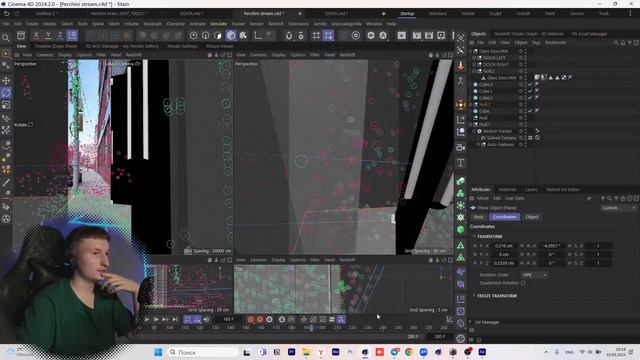Image resolution: width=640 pixels, height=360 pixels.
Task: Open Windows Start menu
Action: coord(158,352)
